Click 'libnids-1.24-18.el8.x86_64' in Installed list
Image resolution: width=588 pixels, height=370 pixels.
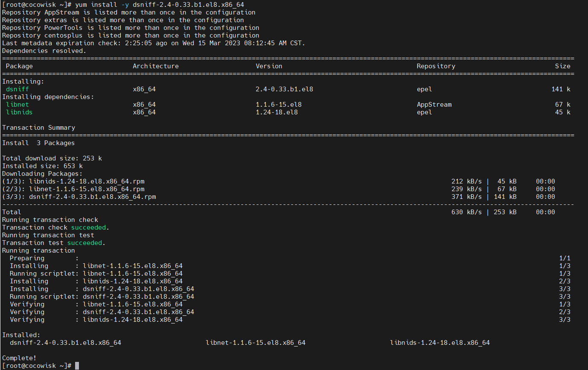click(440, 343)
